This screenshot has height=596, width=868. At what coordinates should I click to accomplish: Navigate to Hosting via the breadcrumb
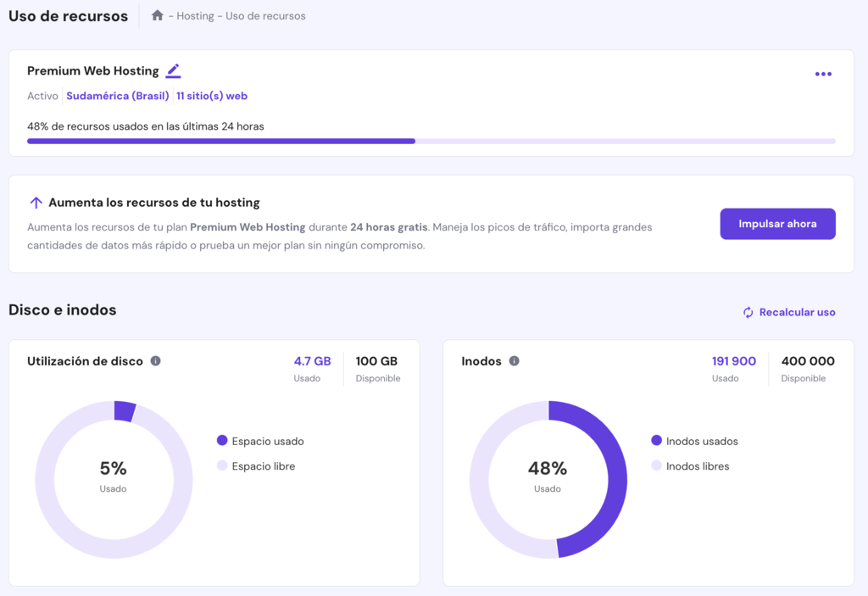coord(196,15)
